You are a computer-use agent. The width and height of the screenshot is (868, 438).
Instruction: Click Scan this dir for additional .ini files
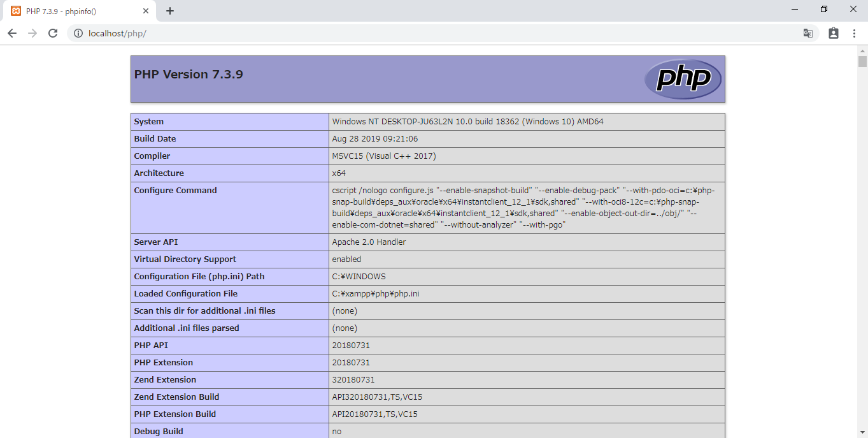coord(204,311)
